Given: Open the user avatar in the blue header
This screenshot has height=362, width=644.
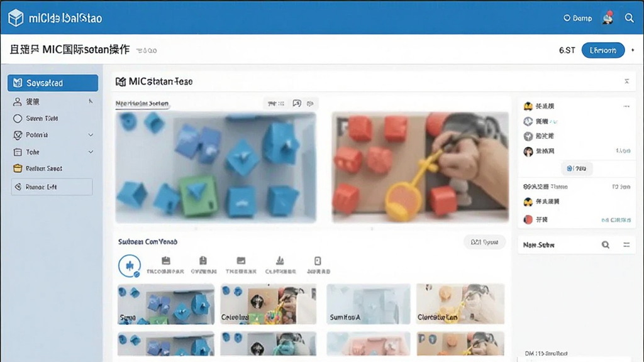Looking at the screenshot, I should pyautogui.click(x=608, y=18).
